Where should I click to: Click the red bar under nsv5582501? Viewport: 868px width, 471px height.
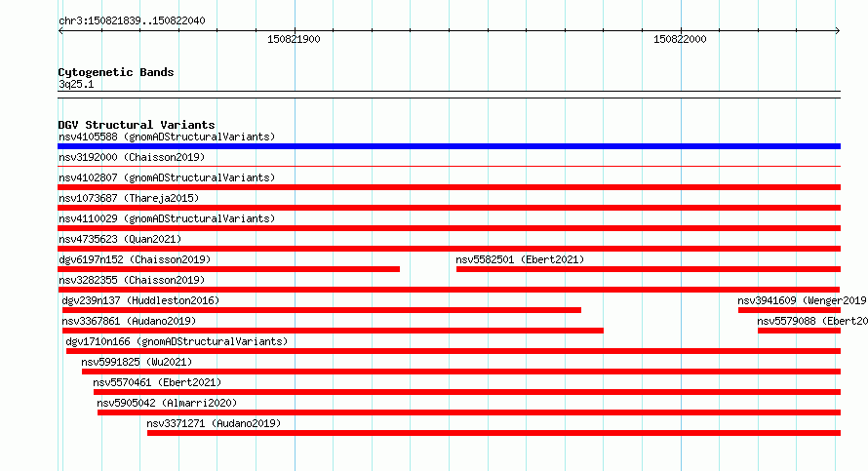649,269
